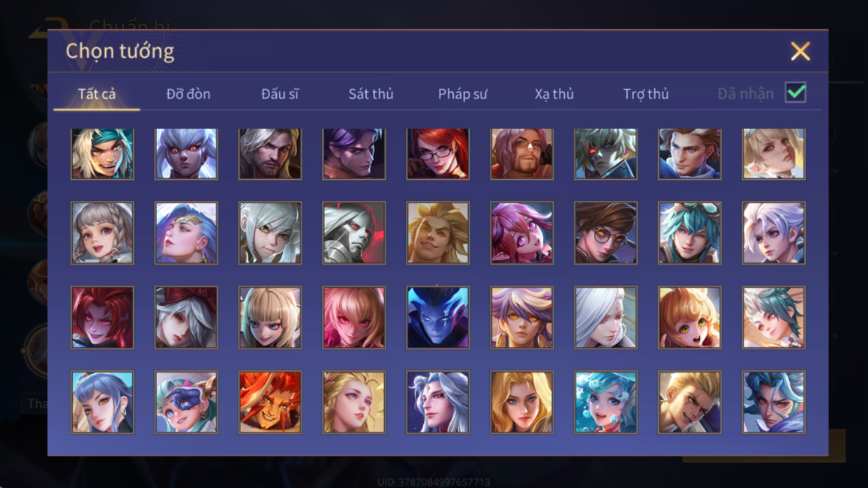The height and width of the screenshot is (488, 868).
Task: Select teal-haired hero with goggles on head
Action: point(689,233)
